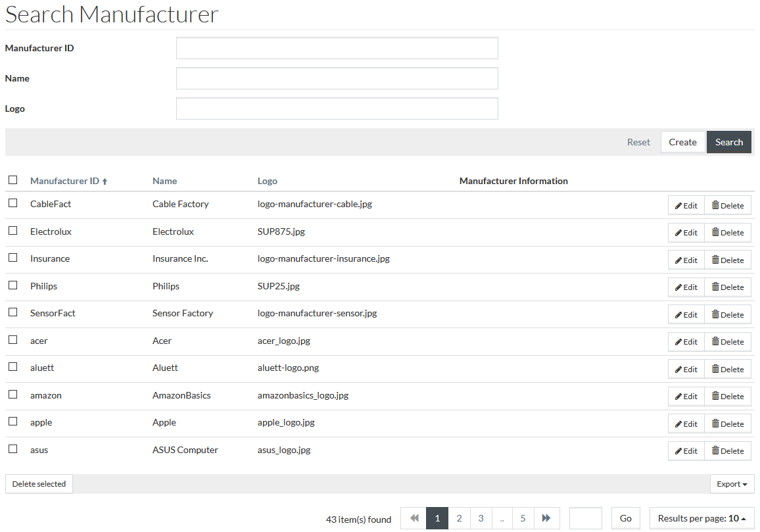This screenshot has height=532, width=760.
Task: Edit the asus manufacturer
Action: point(686,451)
